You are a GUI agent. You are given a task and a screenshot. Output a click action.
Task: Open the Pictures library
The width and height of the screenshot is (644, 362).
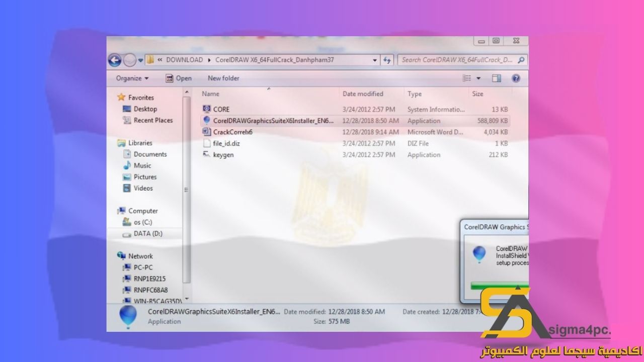[x=145, y=177]
